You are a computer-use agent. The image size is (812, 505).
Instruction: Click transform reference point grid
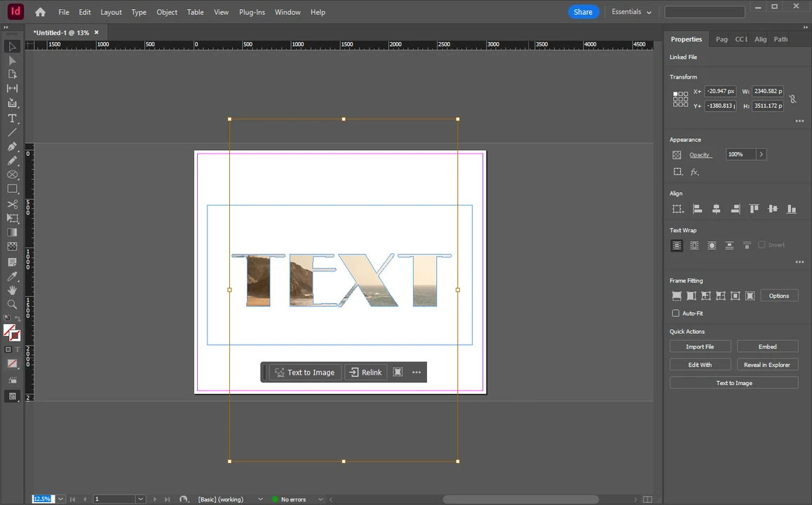pyautogui.click(x=680, y=99)
